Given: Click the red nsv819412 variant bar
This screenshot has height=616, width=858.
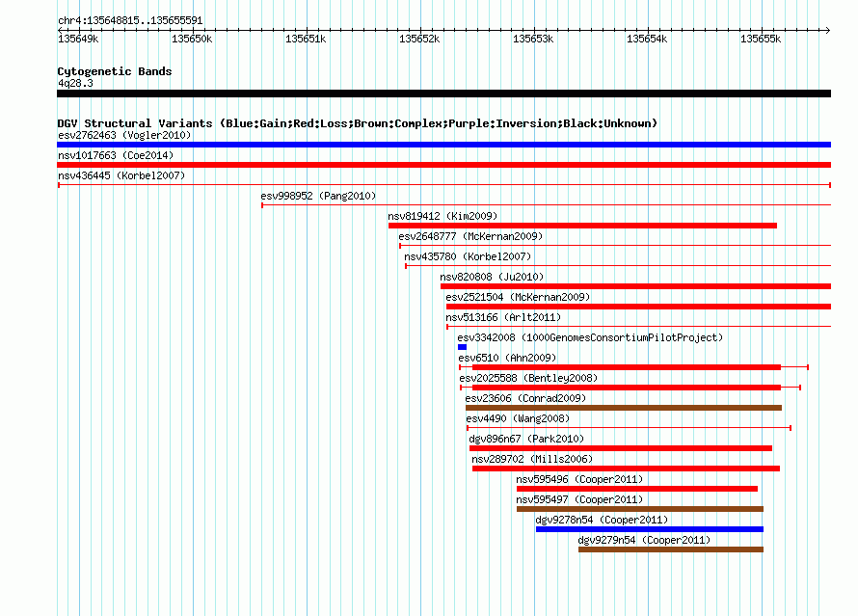Looking at the screenshot, I should click(582, 226).
